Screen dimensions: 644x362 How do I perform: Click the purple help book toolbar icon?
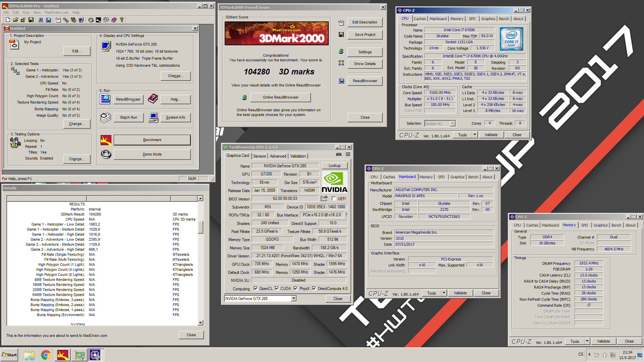click(x=114, y=20)
